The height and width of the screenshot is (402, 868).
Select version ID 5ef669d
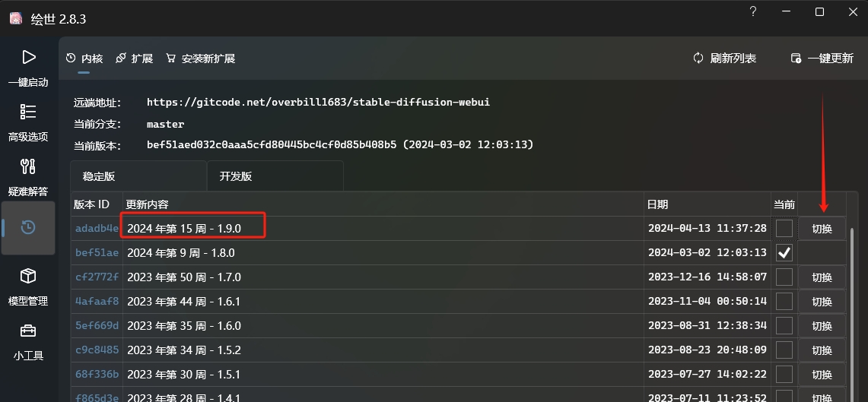pyautogui.click(x=97, y=326)
